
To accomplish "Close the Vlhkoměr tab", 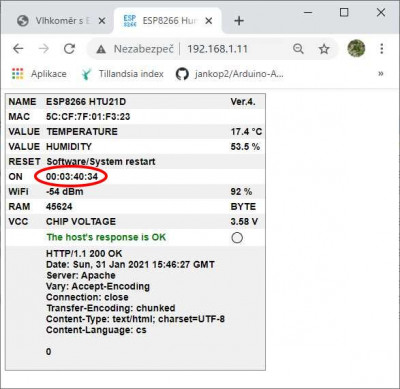I will click(x=102, y=21).
